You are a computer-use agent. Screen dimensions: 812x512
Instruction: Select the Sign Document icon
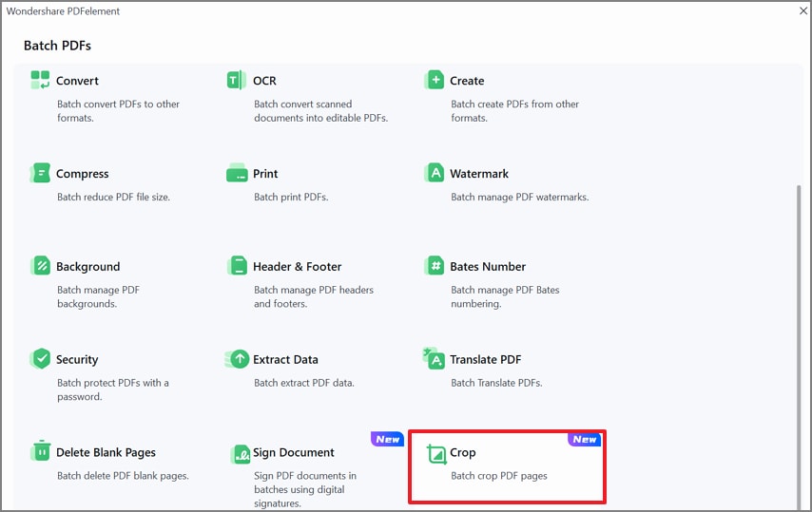click(x=239, y=453)
